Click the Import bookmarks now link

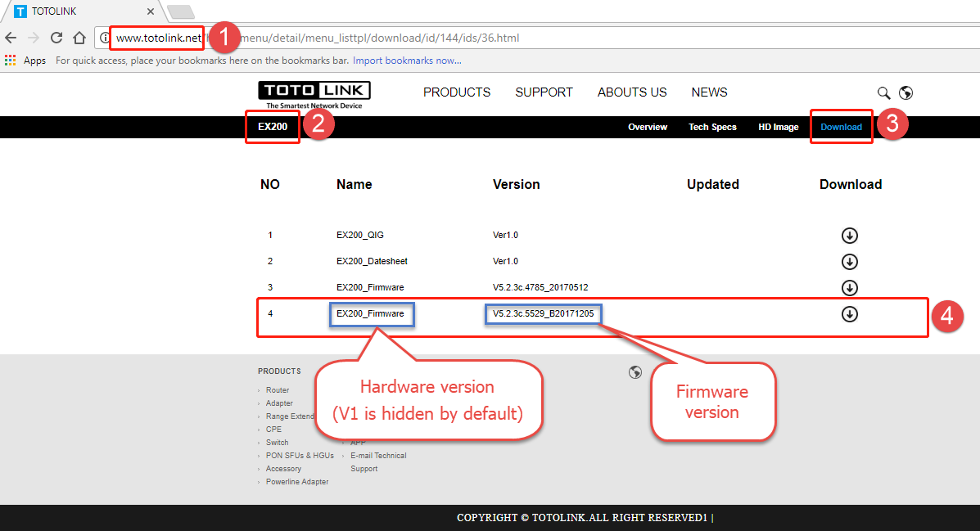click(x=407, y=61)
